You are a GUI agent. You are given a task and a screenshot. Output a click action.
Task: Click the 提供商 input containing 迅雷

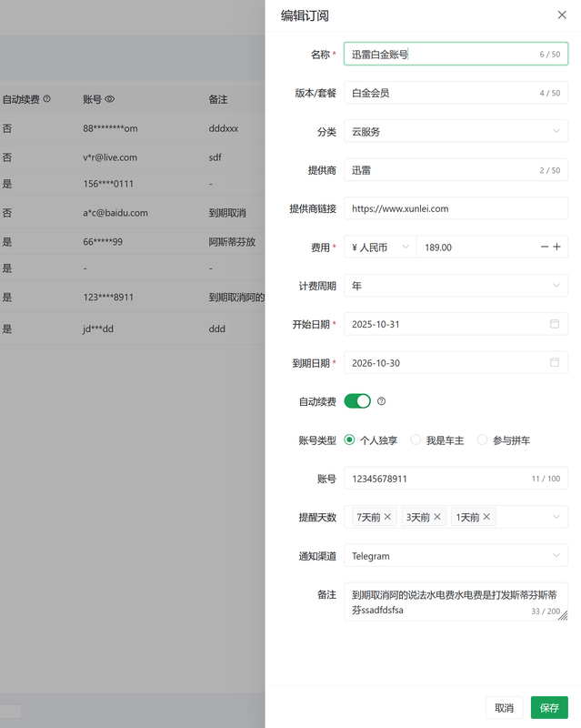coord(456,170)
